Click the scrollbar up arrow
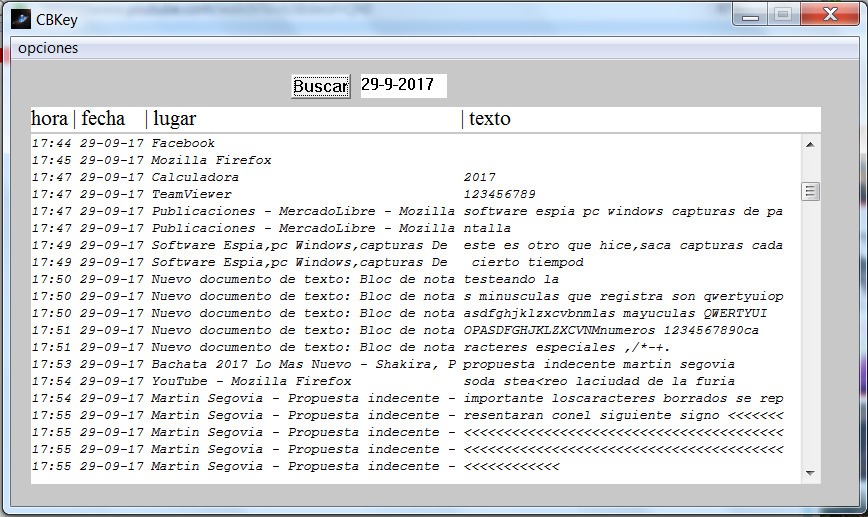This screenshot has height=517, width=868. coord(810,144)
